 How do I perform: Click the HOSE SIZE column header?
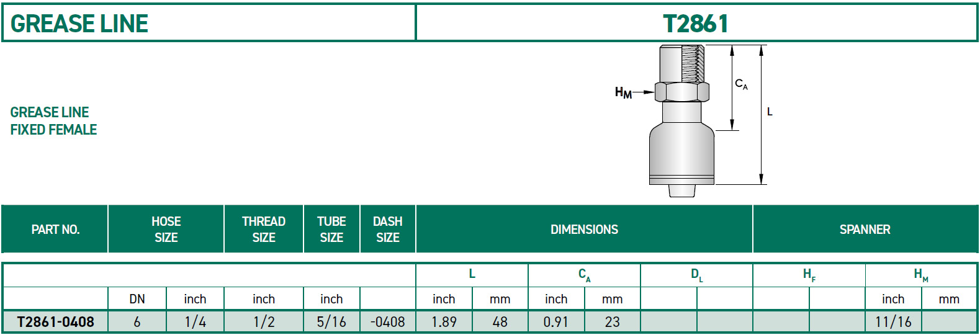tap(166, 230)
